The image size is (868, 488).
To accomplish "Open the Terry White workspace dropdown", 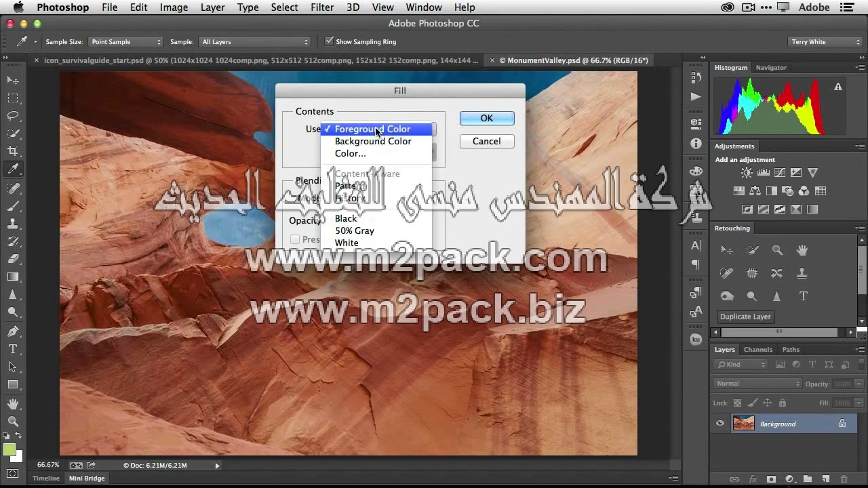I will [x=825, y=42].
